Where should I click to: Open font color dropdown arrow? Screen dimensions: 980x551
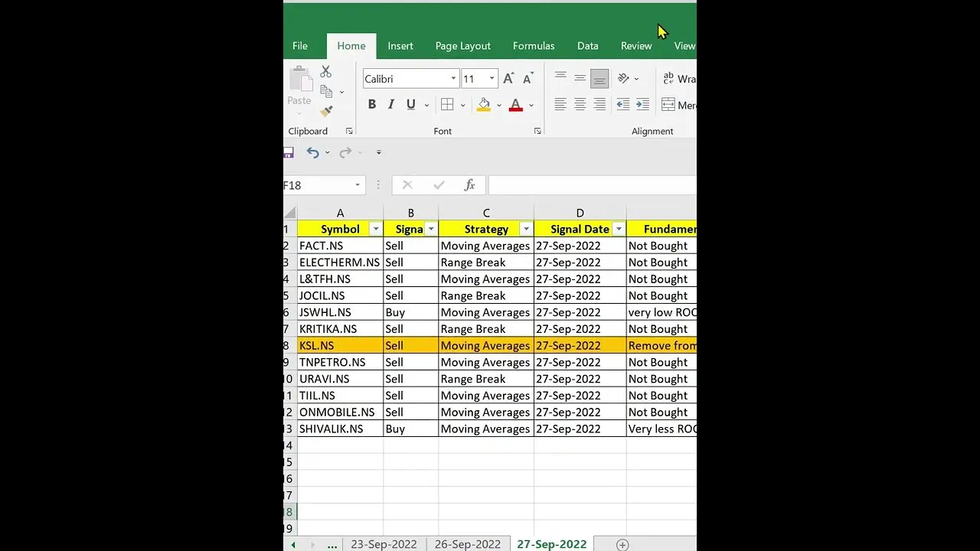pyautogui.click(x=531, y=106)
